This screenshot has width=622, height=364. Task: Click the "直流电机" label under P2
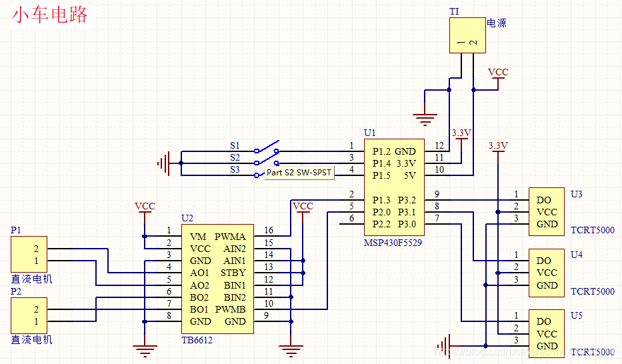pos(32,340)
